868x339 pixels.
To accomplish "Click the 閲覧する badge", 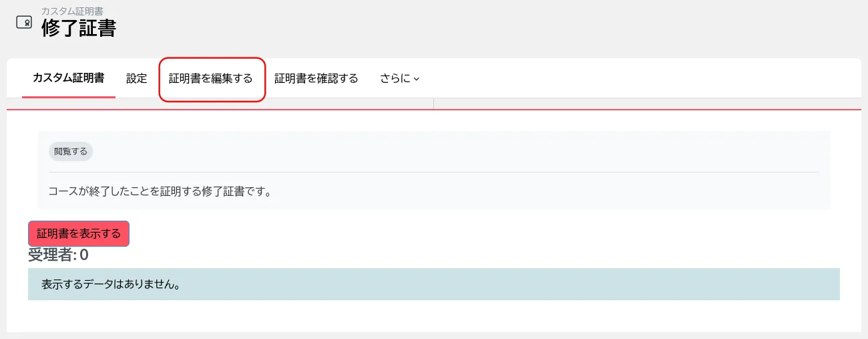I will coord(71,152).
